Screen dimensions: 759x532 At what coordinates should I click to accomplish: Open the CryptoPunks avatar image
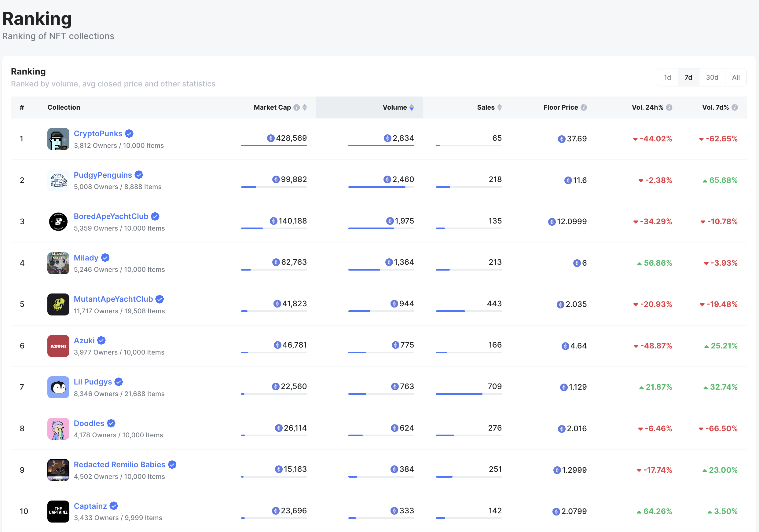pyautogui.click(x=58, y=139)
